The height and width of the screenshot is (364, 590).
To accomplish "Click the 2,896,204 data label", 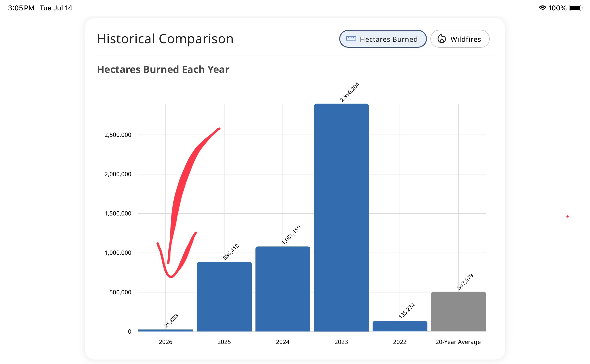I will tap(349, 92).
